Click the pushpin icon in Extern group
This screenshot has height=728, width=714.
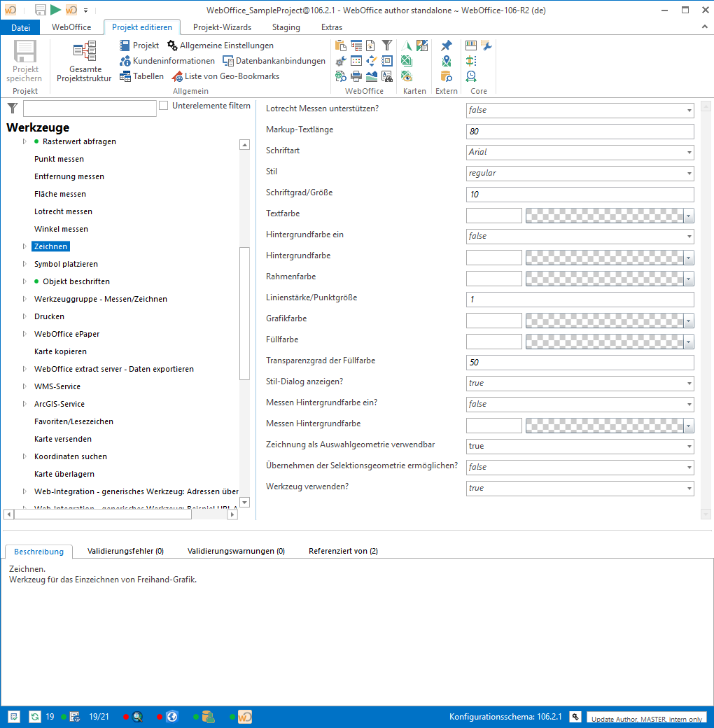[446, 45]
